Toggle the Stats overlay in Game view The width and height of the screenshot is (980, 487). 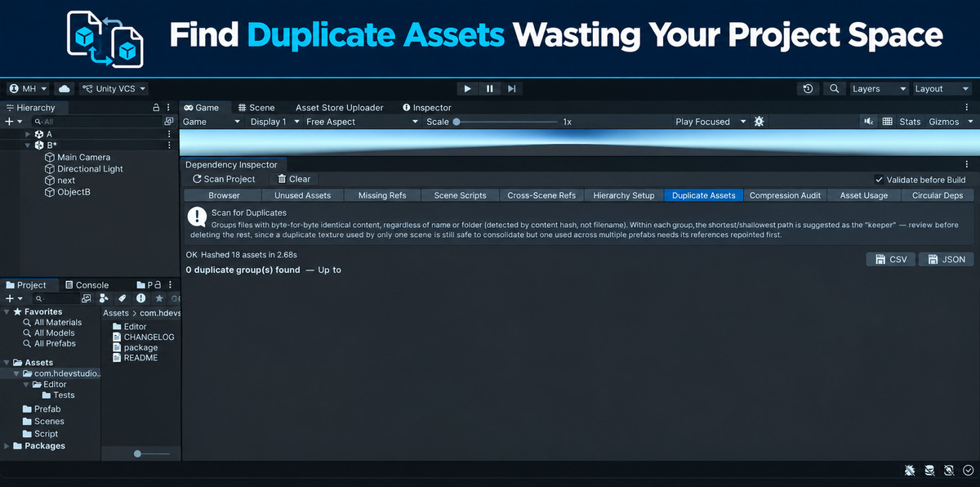910,122
